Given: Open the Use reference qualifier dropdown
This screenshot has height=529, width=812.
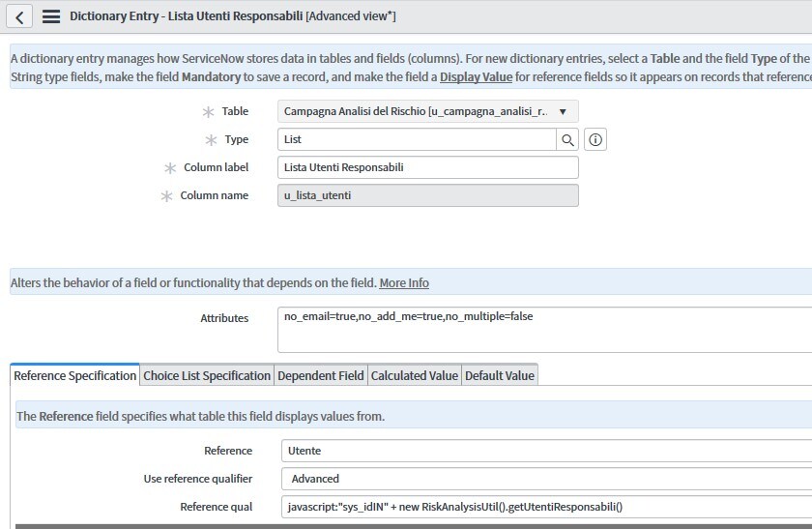Looking at the screenshot, I should click(x=546, y=479).
